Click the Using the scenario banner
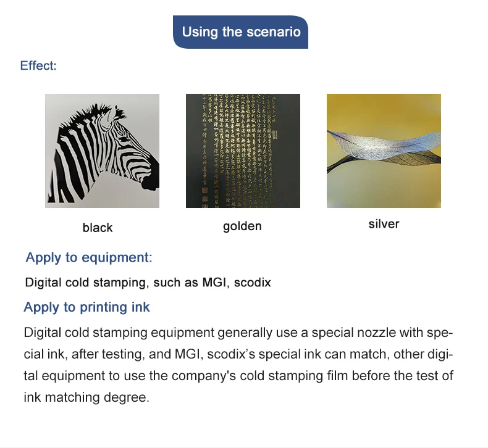This screenshot has height=448, width=488. coord(240,32)
